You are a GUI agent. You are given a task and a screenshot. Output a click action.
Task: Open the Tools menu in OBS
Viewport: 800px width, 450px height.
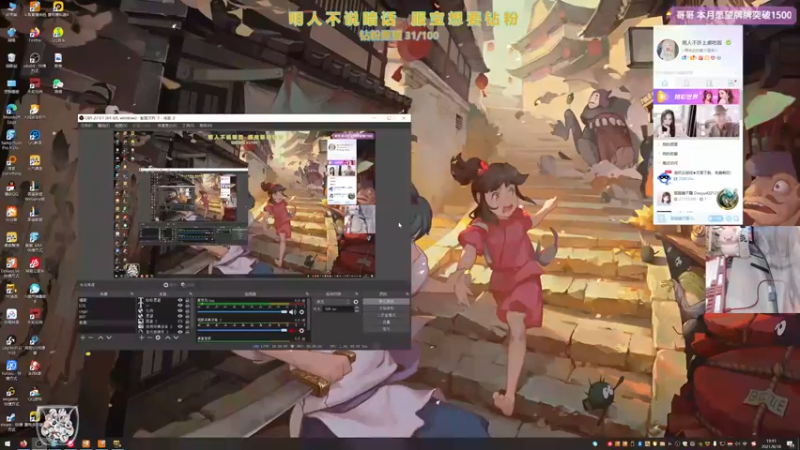tap(188, 126)
